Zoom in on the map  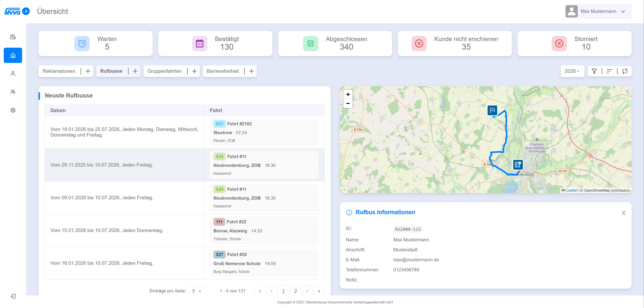348,94
